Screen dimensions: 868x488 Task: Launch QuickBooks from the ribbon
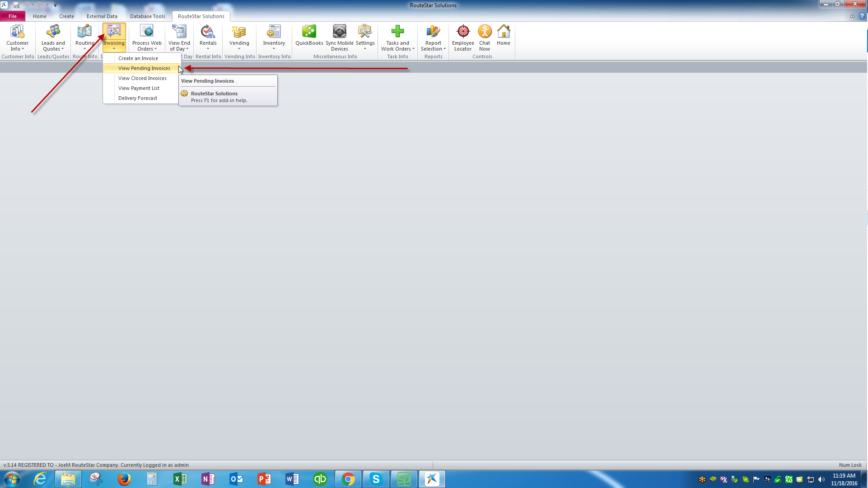click(309, 35)
